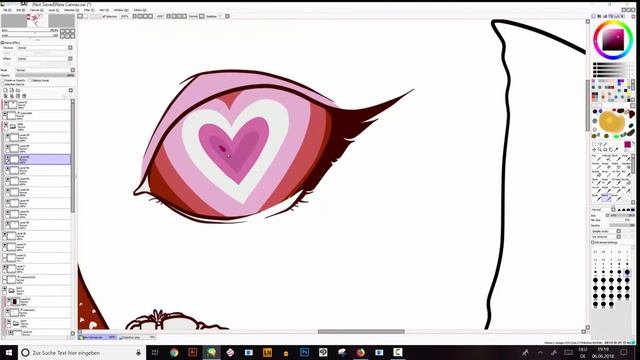This screenshot has height=360, width=640.
Task: Toggle the swatches panel icon
Action: coord(616,16)
